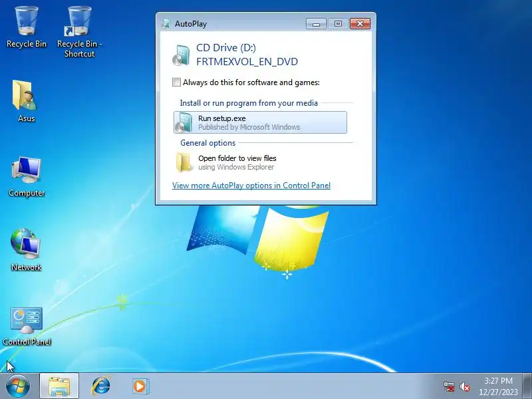Open Windows Explorer from the taskbar

[x=59, y=386]
